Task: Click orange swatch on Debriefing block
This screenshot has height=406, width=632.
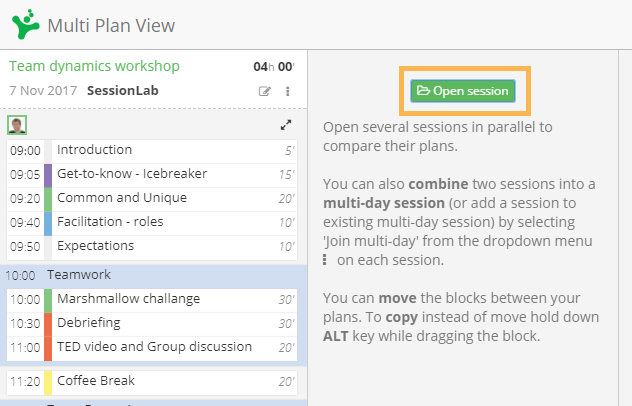Action: tap(48, 324)
